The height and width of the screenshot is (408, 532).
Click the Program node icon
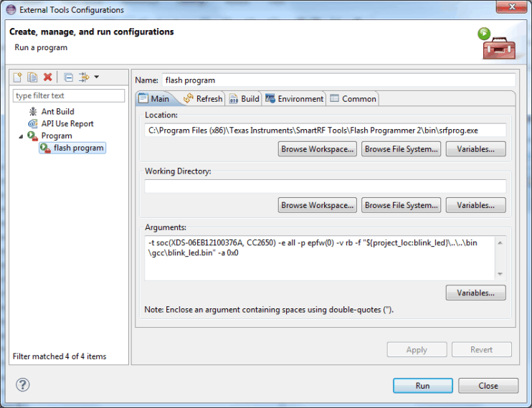click(32, 136)
